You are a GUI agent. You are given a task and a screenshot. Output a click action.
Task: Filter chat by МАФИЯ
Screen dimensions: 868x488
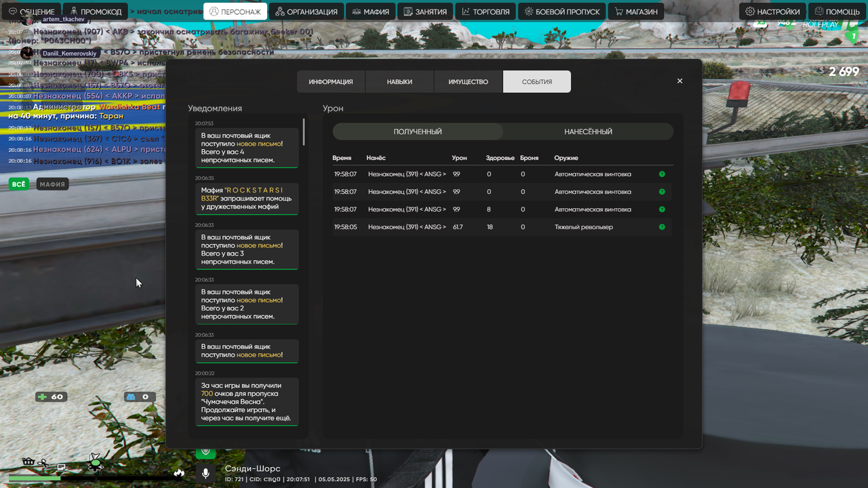(x=52, y=184)
